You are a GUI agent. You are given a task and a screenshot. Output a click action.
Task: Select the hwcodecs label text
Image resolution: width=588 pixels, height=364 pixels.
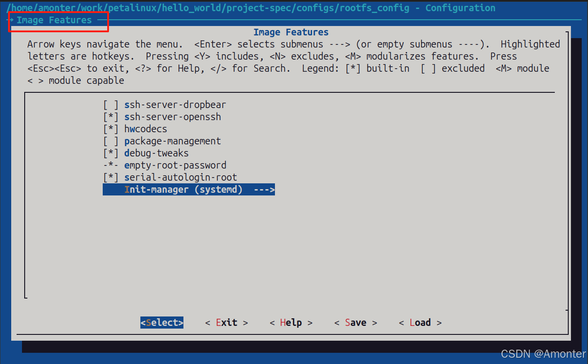[146, 129]
